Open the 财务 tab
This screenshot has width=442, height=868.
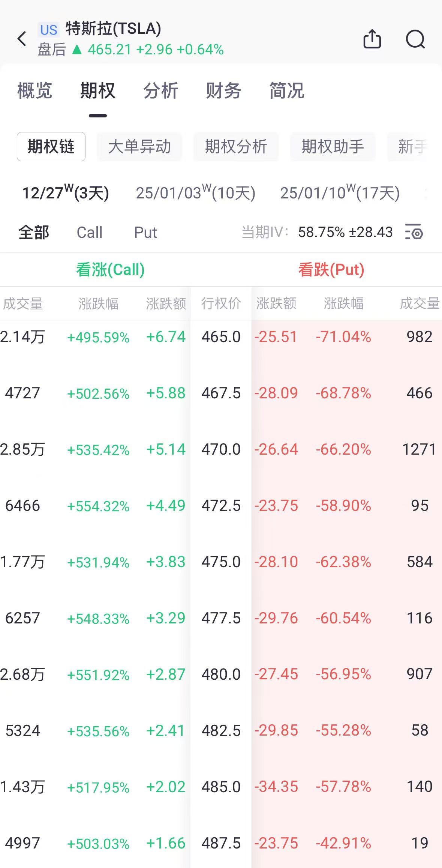point(223,91)
